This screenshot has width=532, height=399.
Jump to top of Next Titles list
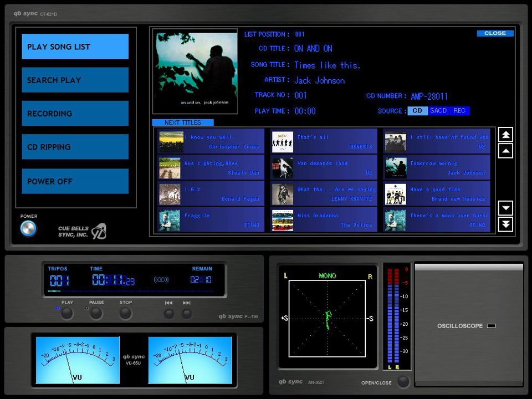(x=505, y=135)
